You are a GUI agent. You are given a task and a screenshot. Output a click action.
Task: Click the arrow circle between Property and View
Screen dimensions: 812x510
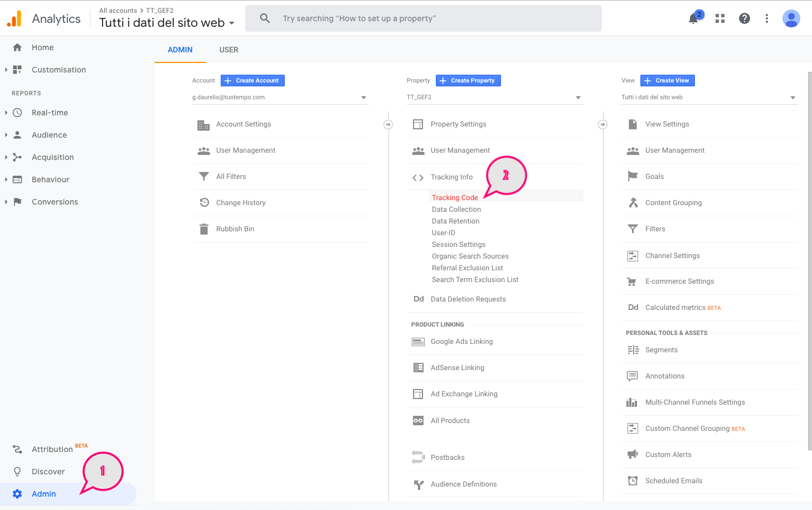(603, 124)
